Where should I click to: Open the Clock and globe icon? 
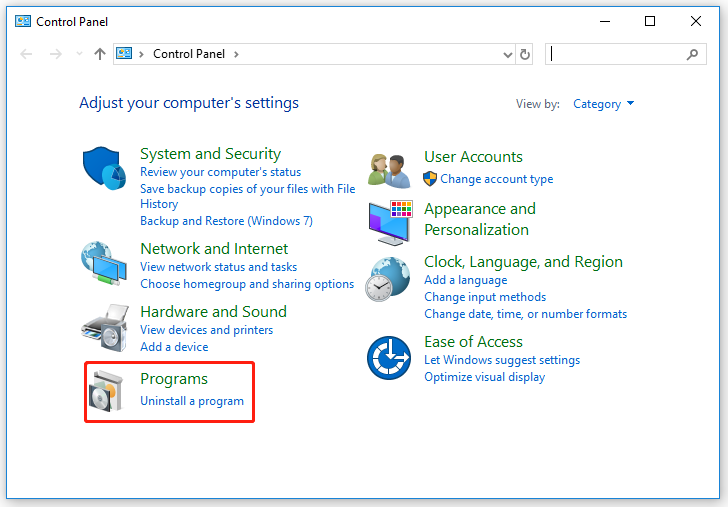[x=388, y=279]
